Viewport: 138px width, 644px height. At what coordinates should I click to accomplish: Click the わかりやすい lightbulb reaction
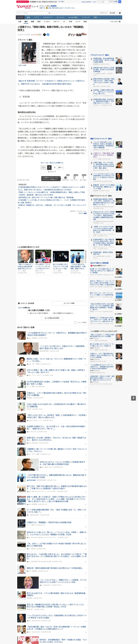pyautogui.click(x=74, y=178)
